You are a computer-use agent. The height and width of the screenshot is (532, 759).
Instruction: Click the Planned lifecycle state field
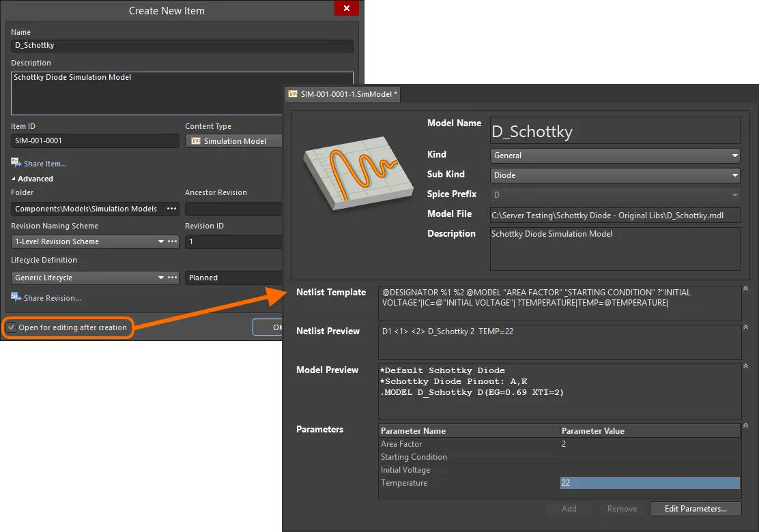click(234, 278)
